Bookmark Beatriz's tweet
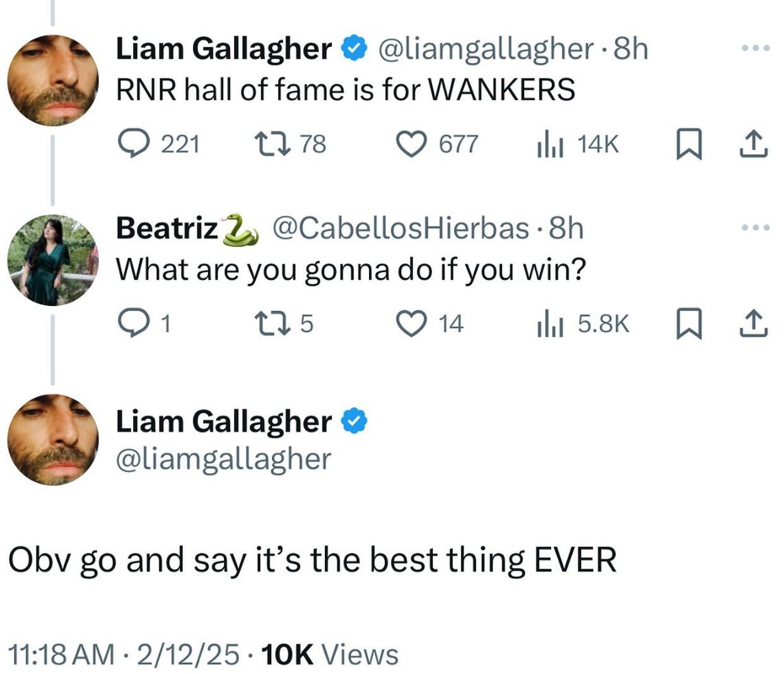This screenshot has height=674, width=784. click(x=688, y=324)
